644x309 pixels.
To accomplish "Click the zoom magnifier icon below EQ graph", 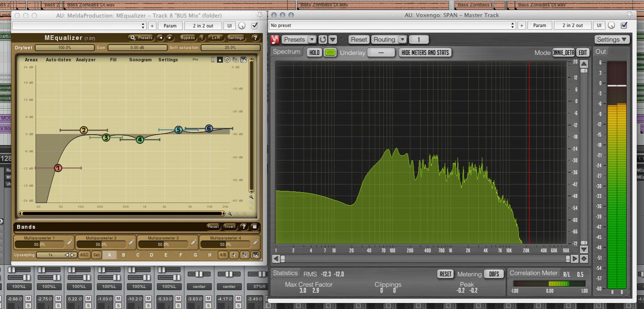I will pos(230,213).
